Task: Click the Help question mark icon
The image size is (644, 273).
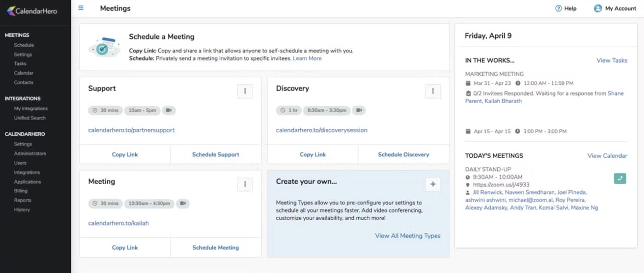Action: (x=558, y=8)
